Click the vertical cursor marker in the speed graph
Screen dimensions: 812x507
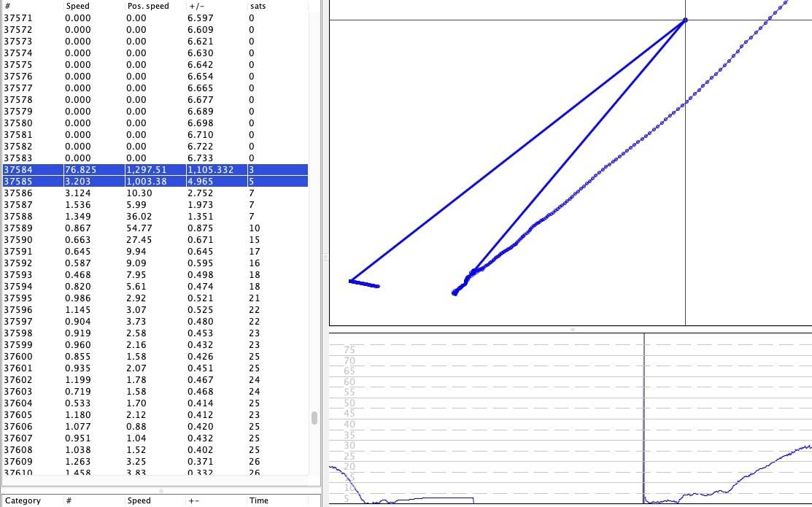pyautogui.click(x=644, y=416)
